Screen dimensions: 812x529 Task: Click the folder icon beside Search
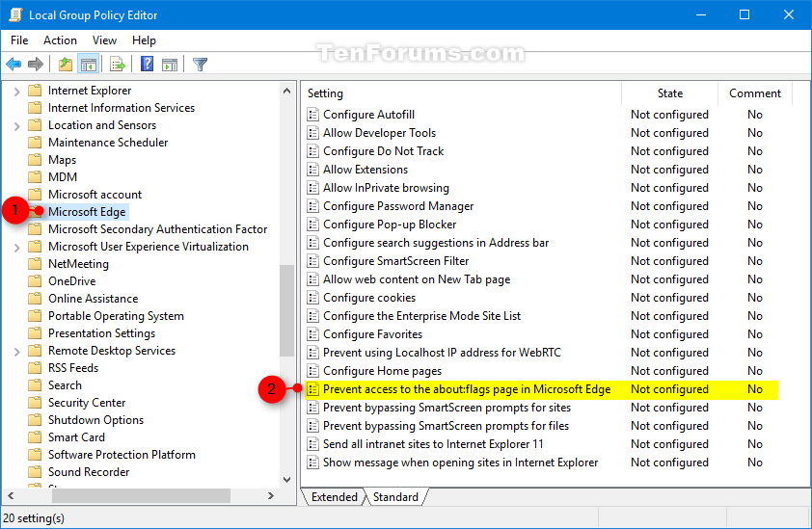pyautogui.click(x=35, y=385)
